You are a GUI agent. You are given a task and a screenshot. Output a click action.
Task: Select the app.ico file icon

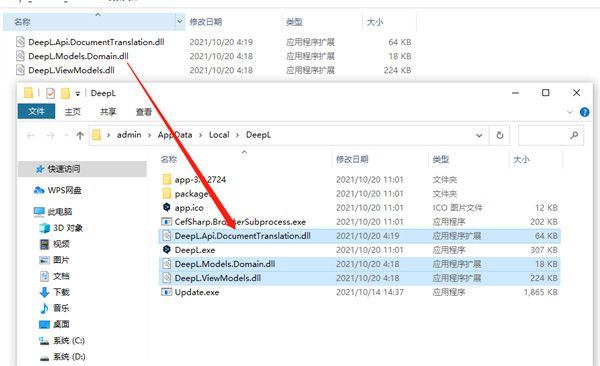[x=166, y=208]
